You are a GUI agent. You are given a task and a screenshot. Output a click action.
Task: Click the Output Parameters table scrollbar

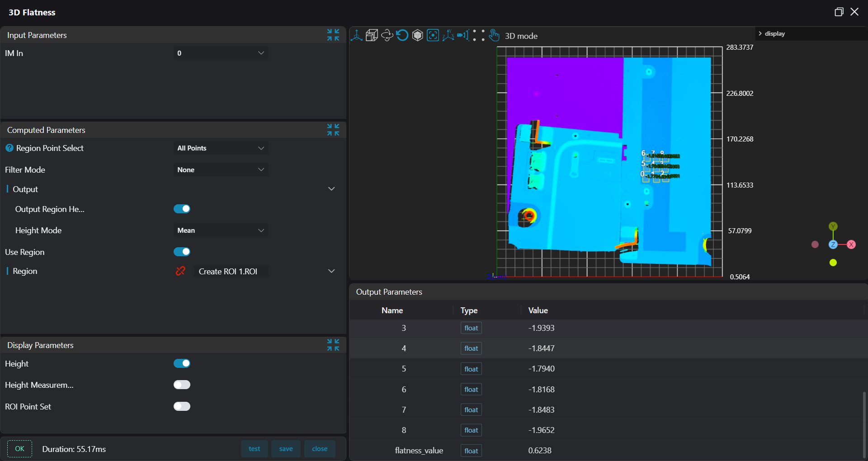point(864,425)
